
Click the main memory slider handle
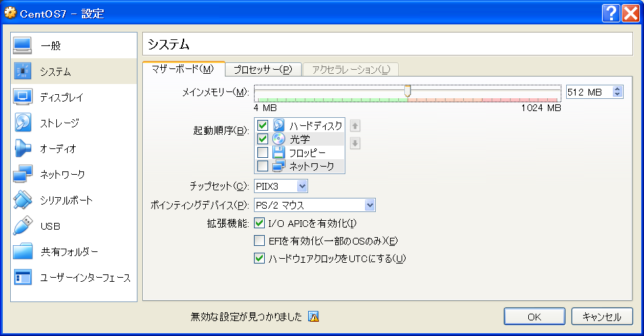tap(408, 91)
